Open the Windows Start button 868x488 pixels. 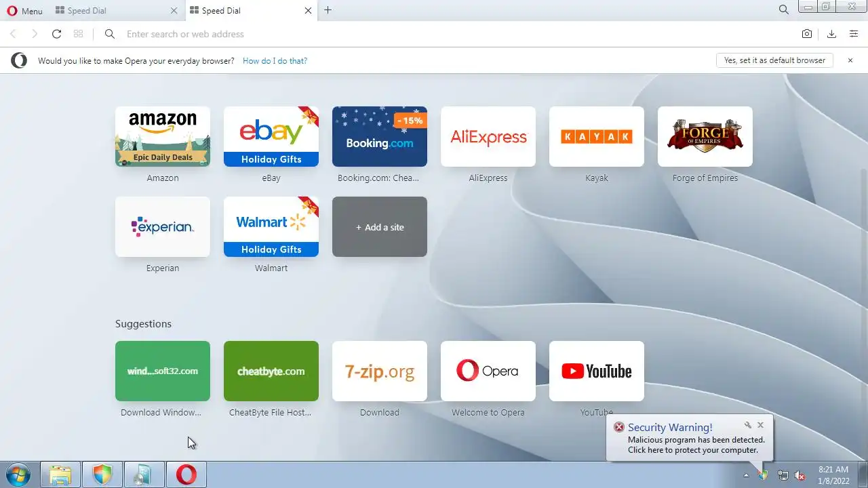(18, 474)
